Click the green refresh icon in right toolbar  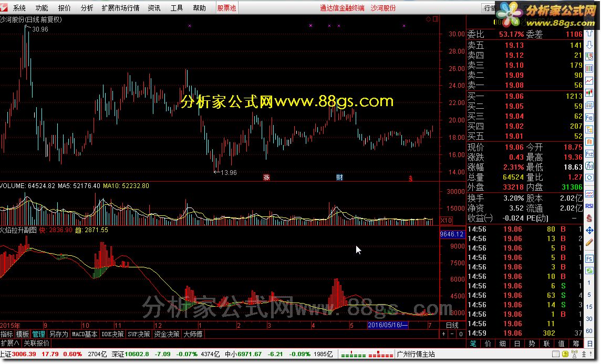click(x=589, y=271)
